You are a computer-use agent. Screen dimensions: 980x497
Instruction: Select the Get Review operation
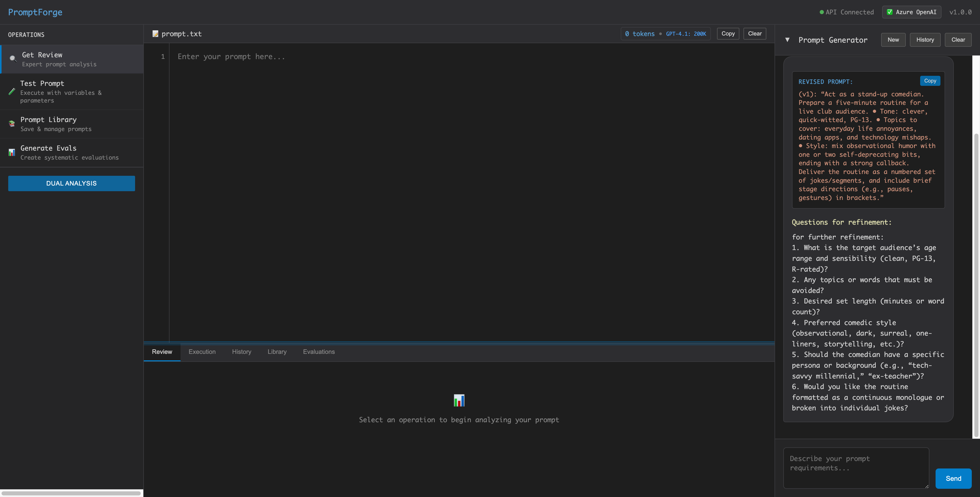pyautogui.click(x=72, y=59)
